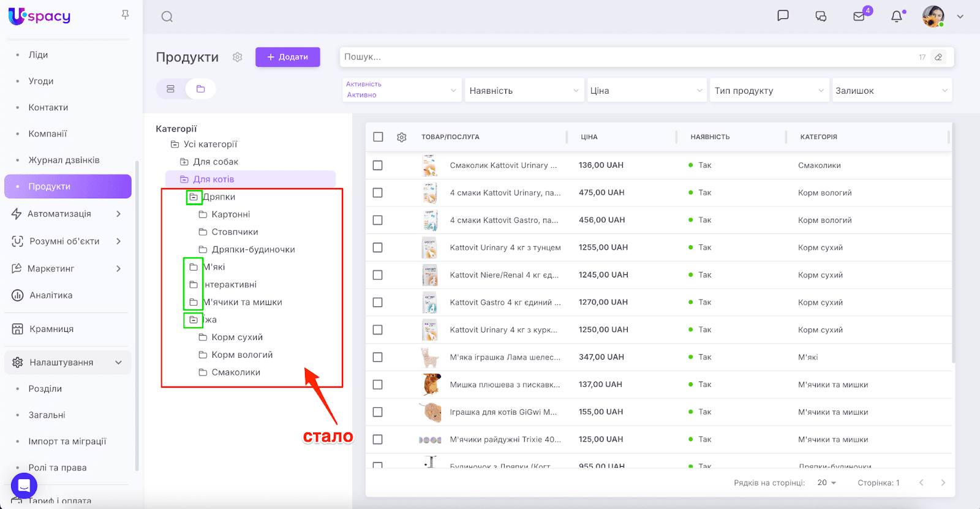This screenshot has width=980, height=509.
Task: Go to Аналітика in the sidebar
Action: click(51, 295)
